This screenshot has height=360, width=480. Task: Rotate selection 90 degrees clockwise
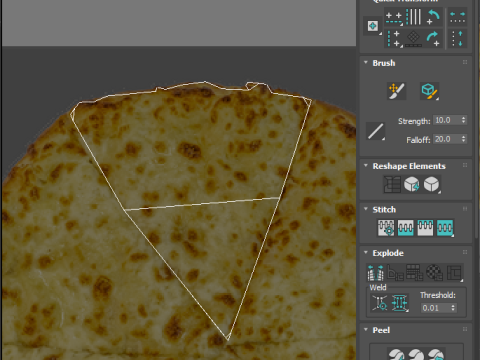(433, 39)
